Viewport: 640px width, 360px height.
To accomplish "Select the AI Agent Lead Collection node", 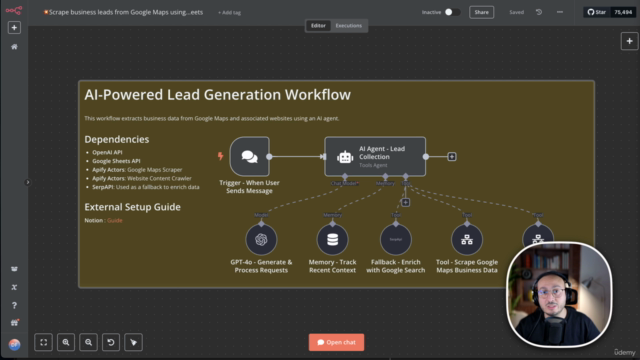I will pos(375,156).
